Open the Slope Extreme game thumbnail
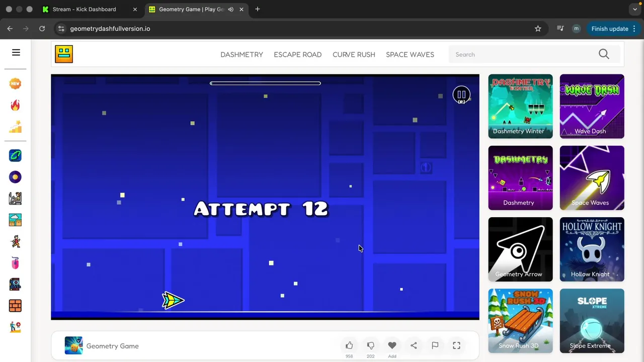The width and height of the screenshot is (644, 362). click(x=592, y=320)
